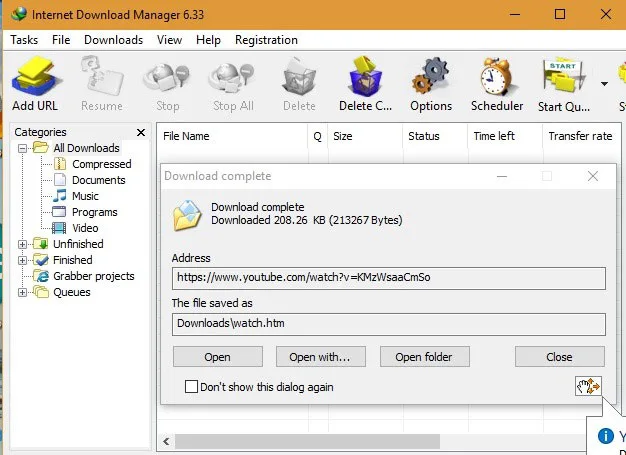Screen dimensions: 626x455
Task: Open the File menu
Action: pos(61,40)
